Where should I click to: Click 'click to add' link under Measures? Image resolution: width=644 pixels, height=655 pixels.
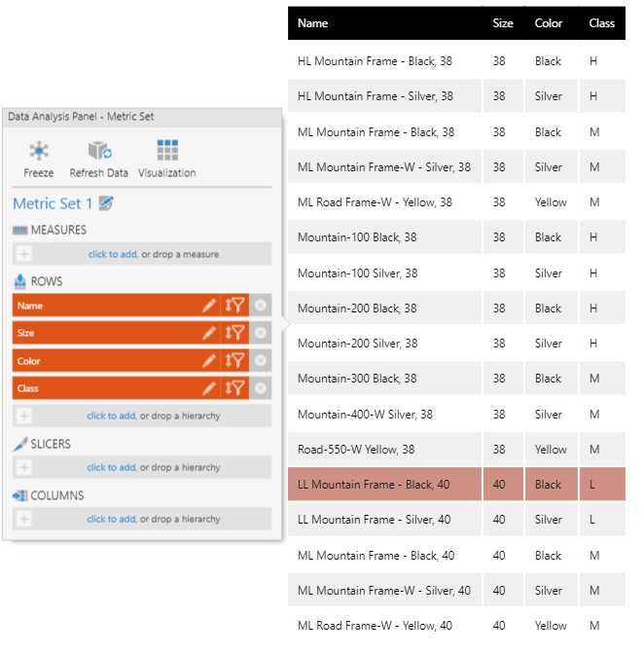tap(112, 254)
